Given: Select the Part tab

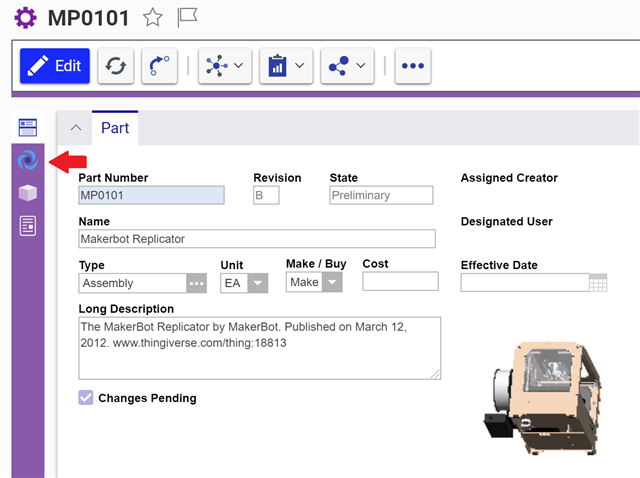Looking at the screenshot, I should tap(115, 128).
